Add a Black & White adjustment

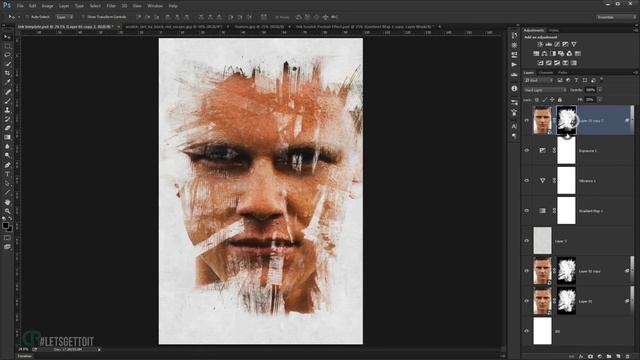553,53
